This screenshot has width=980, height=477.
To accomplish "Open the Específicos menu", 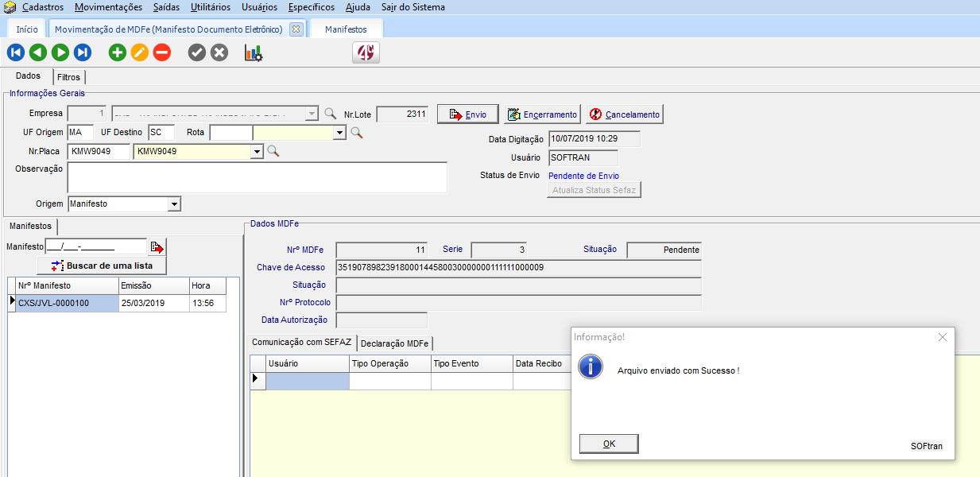I will 312,7.
